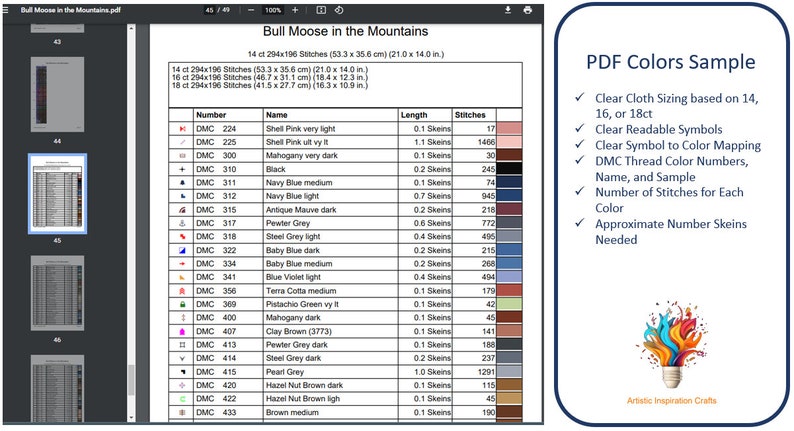The height and width of the screenshot is (431, 794).
Task: Click the zoom out minus button
Action: (x=251, y=10)
